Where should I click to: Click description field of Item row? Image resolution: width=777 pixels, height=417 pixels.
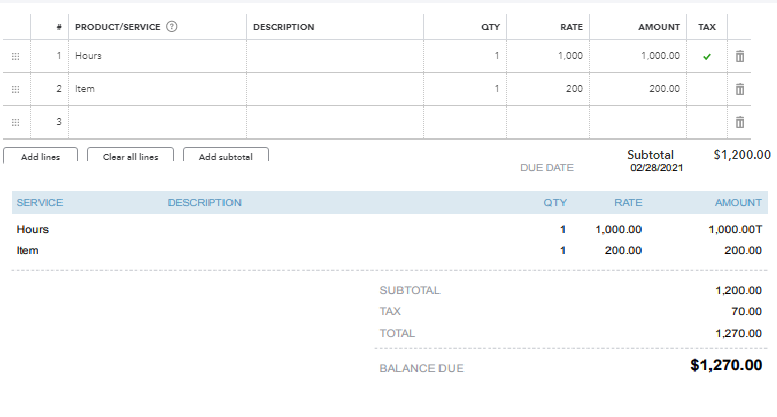pos(334,89)
